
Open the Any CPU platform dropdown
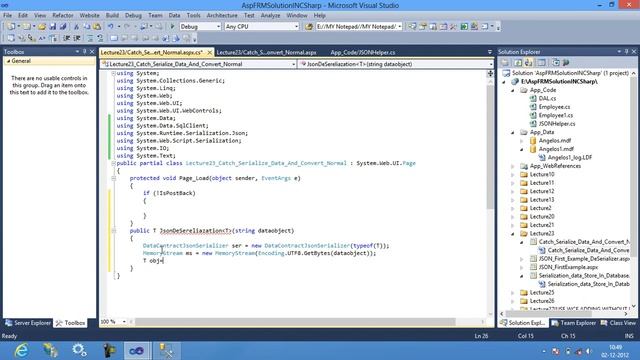pyautogui.click(x=296, y=27)
